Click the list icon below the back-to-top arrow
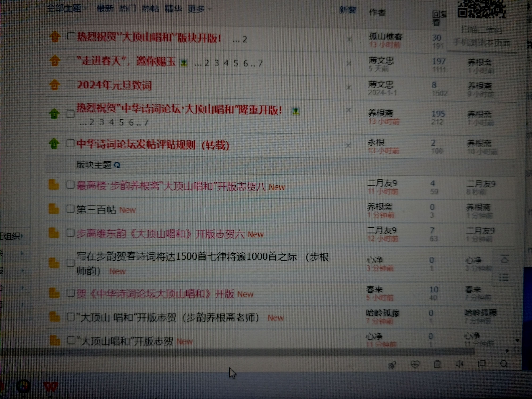Viewport: 532px width, 399px height. (x=504, y=278)
